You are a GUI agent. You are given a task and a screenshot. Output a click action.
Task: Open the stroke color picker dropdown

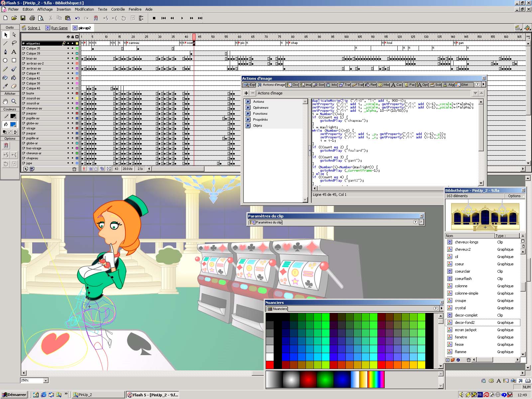pos(13,116)
